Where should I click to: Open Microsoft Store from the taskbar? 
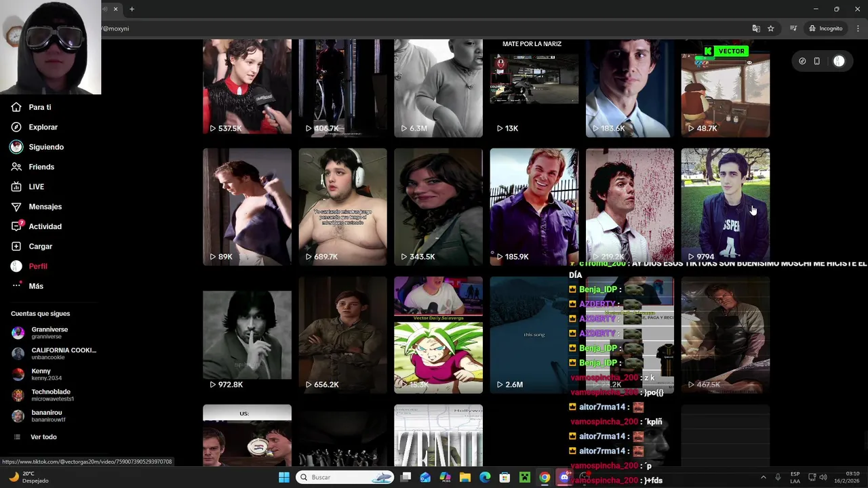point(505,477)
